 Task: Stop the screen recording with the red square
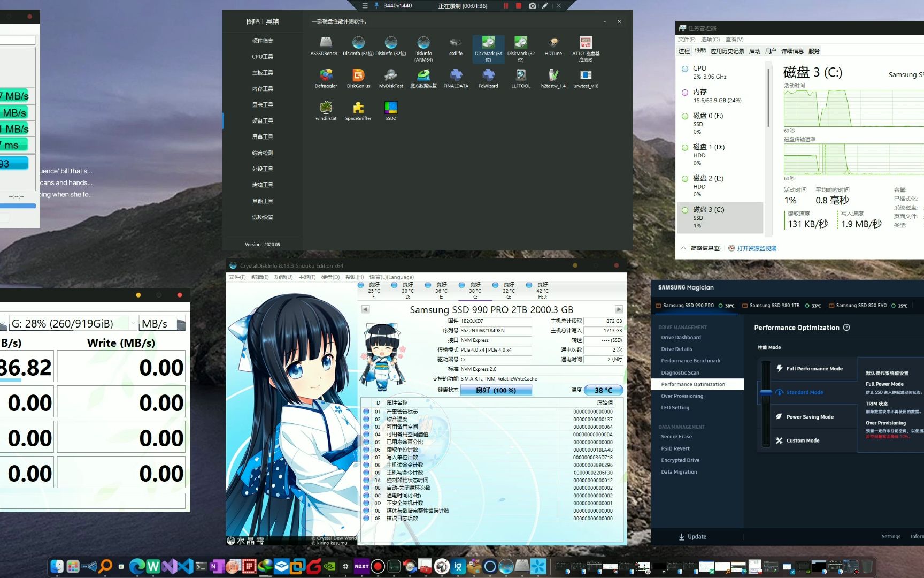(x=518, y=5)
